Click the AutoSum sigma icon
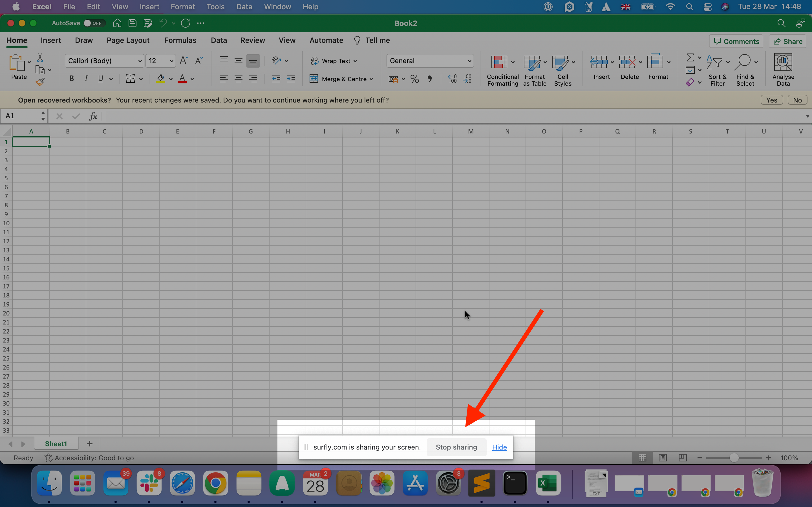The width and height of the screenshot is (812, 507). point(690,58)
